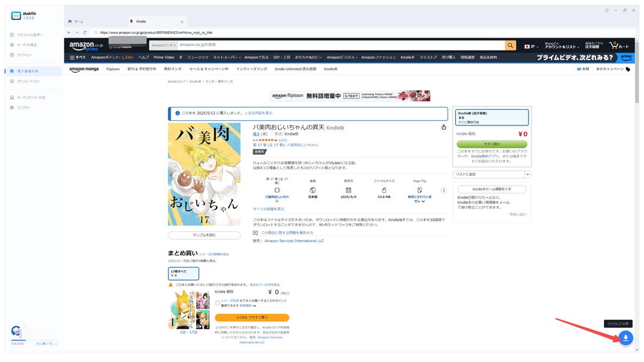Click the Kindle本セール情報を入手 button
The height and width of the screenshot is (362, 644).
tap(492, 189)
